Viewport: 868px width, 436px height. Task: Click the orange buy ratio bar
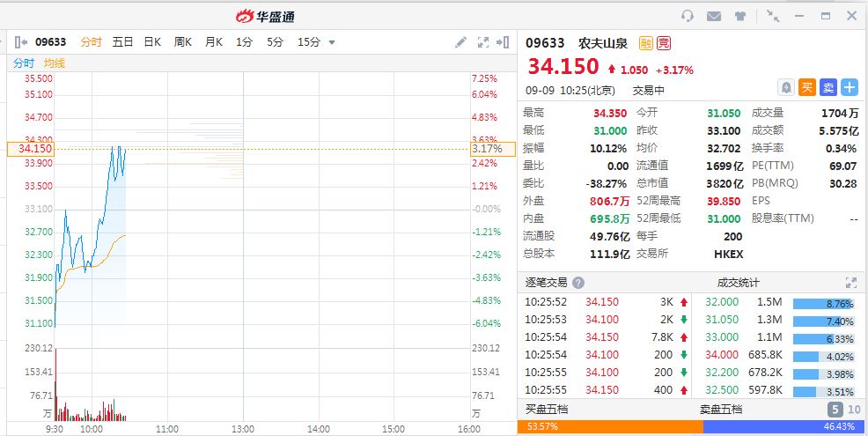pyautogui.click(x=610, y=426)
